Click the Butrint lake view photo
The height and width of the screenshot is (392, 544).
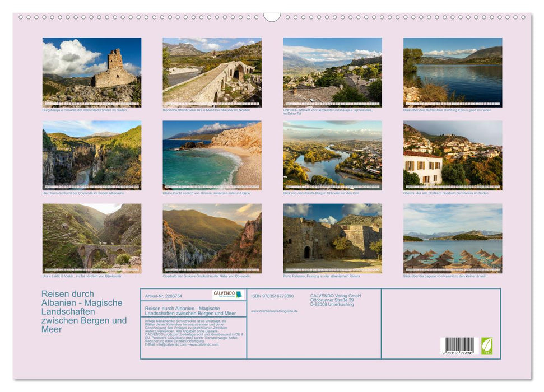(x=453, y=72)
